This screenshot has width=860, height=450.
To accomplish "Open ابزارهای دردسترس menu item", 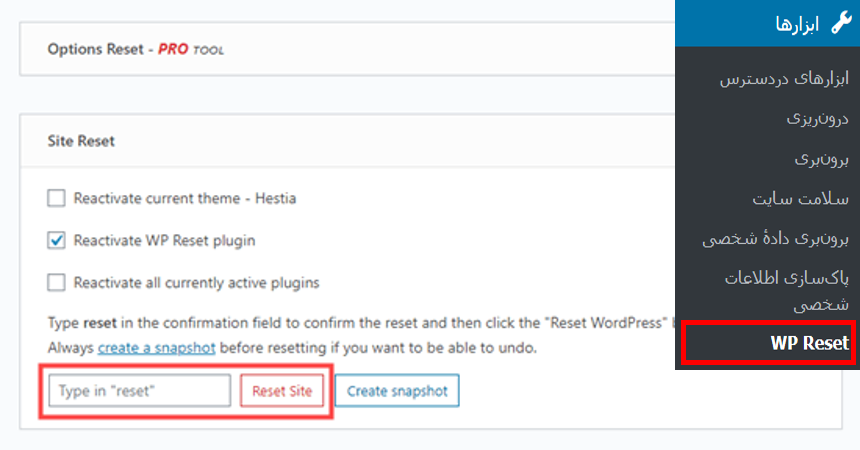I will pos(784,79).
